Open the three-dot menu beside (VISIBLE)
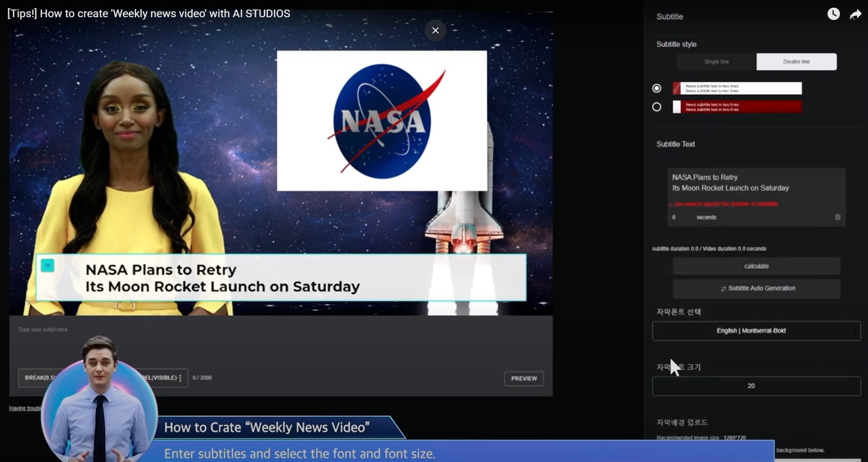 [x=181, y=378]
